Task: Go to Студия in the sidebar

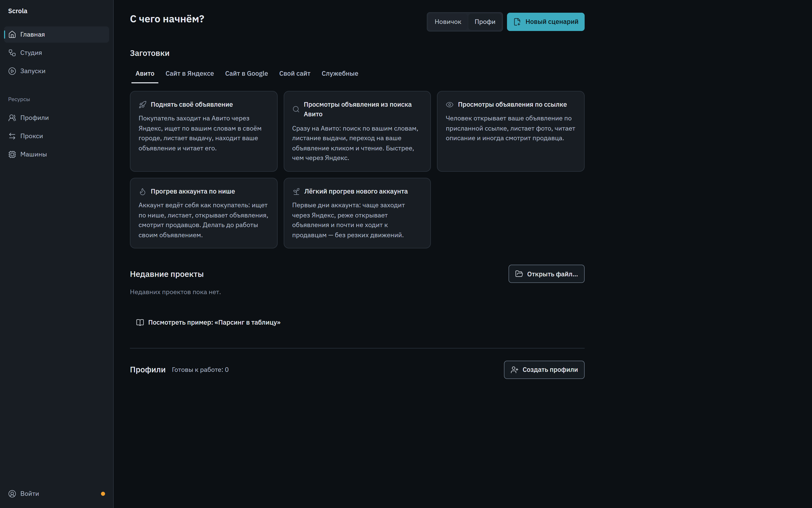Action: click(x=57, y=53)
